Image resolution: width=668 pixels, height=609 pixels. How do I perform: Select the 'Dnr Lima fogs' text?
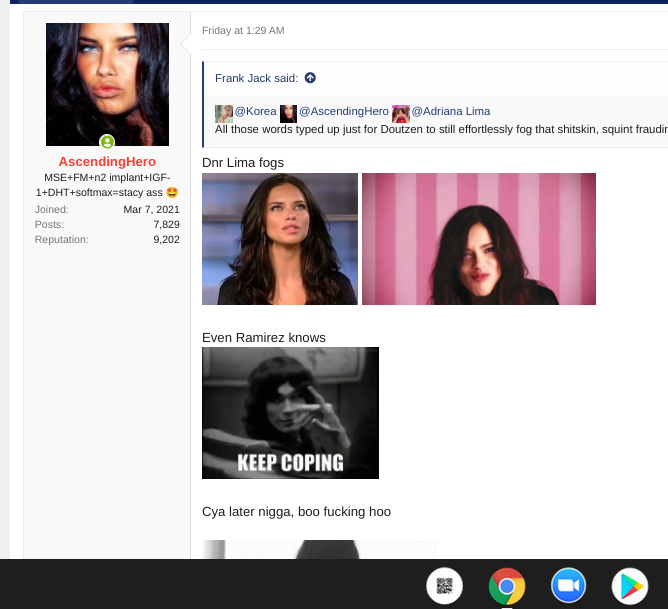pos(243,163)
